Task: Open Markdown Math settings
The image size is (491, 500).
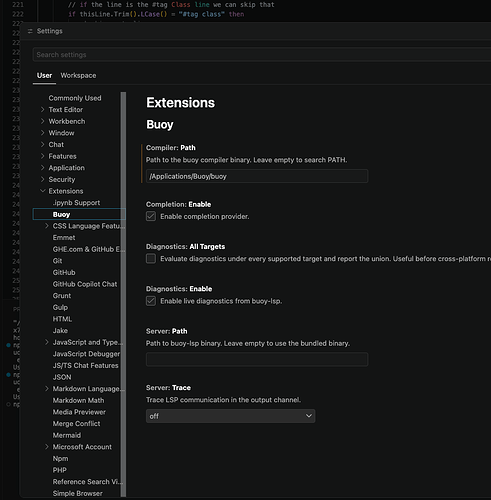Action: click(78, 401)
